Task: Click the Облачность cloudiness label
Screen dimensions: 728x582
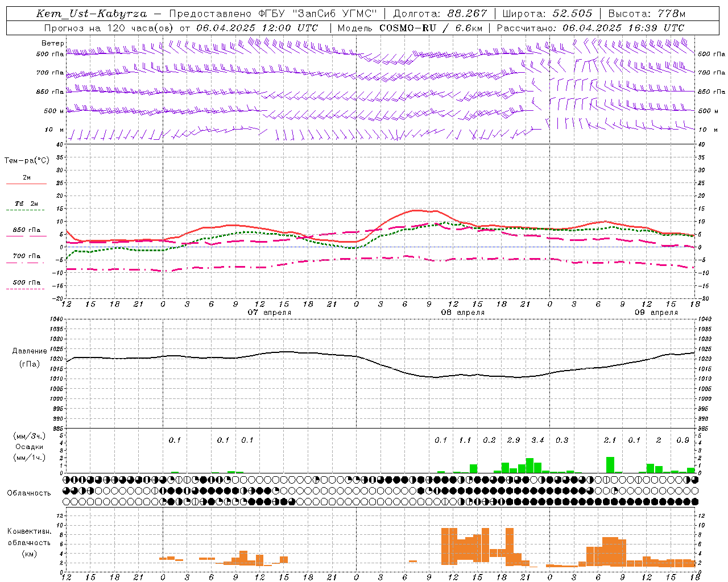Action: click(29, 493)
